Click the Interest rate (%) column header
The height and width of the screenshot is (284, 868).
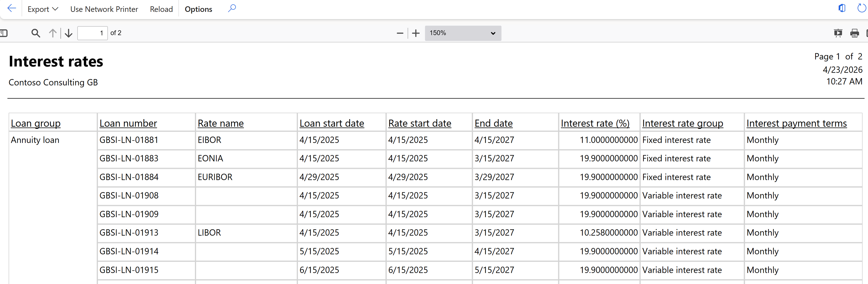click(x=595, y=123)
